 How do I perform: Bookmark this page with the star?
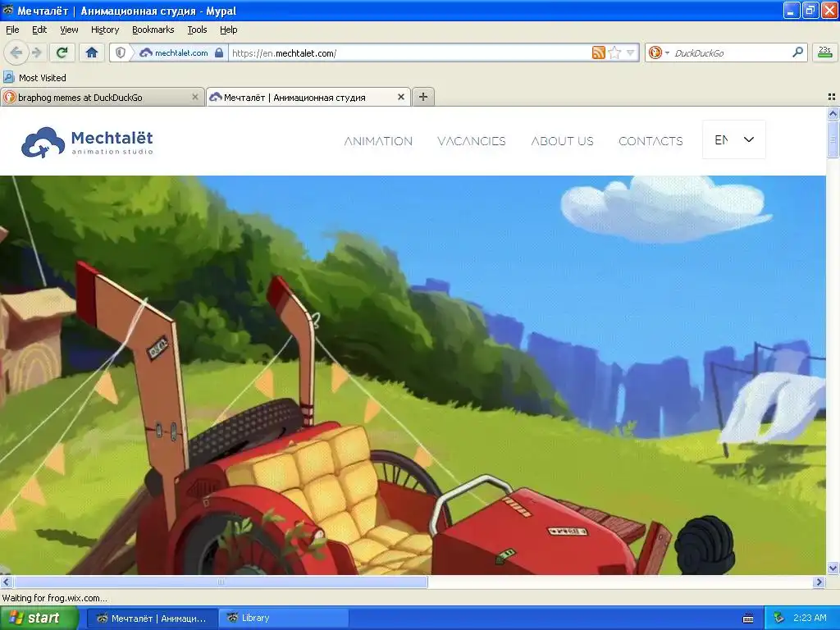pyautogui.click(x=615, y=52)
